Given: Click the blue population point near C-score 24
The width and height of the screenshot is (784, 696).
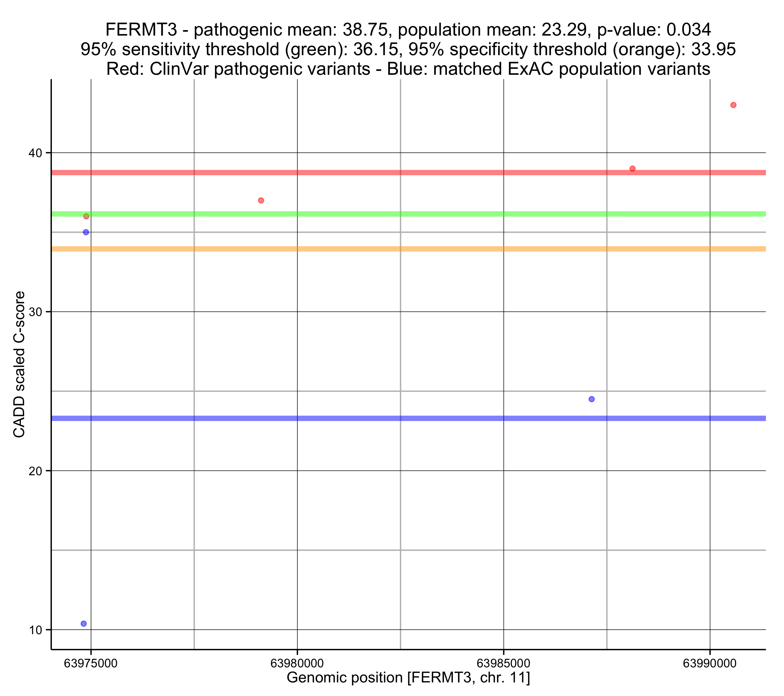Looking at the screenshot, I should (x=591, y=399).
